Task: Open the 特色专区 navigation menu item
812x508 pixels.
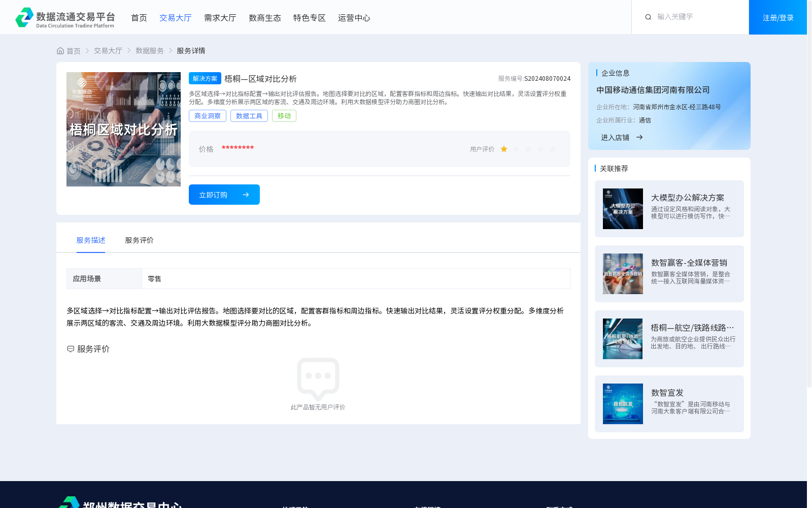Action: pyautogui.click(x=310, y=18)
